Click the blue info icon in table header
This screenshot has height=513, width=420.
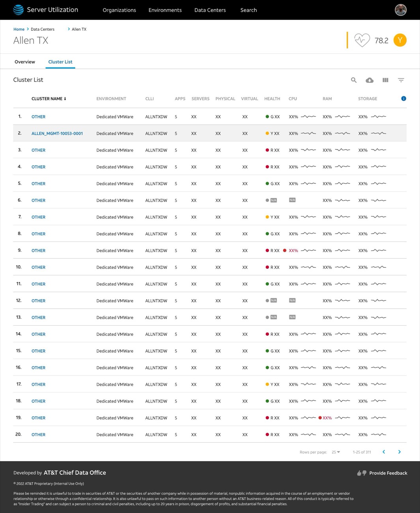(x=403, y=99)
